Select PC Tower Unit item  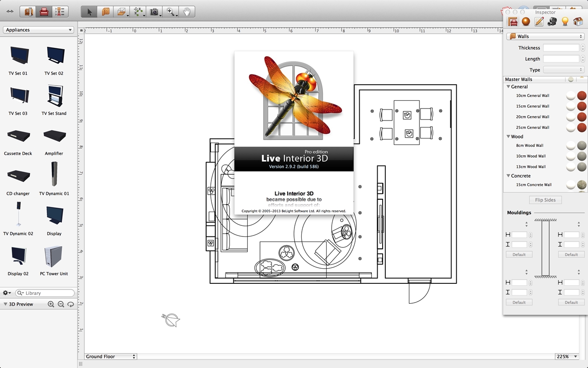coord(54,260)
